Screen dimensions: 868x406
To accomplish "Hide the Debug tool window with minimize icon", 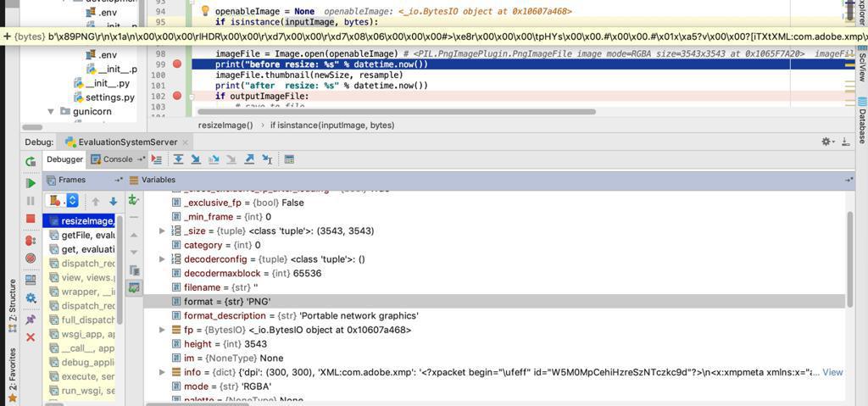I will 845,142.
